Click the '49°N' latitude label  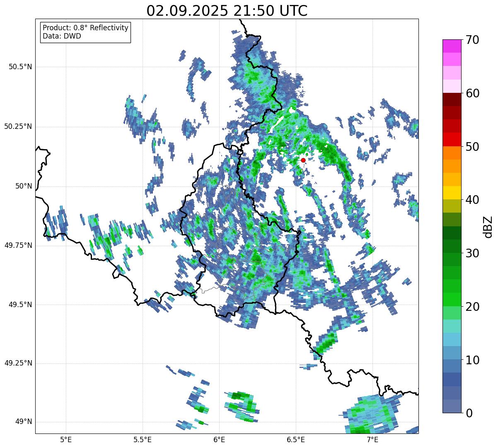24,422
